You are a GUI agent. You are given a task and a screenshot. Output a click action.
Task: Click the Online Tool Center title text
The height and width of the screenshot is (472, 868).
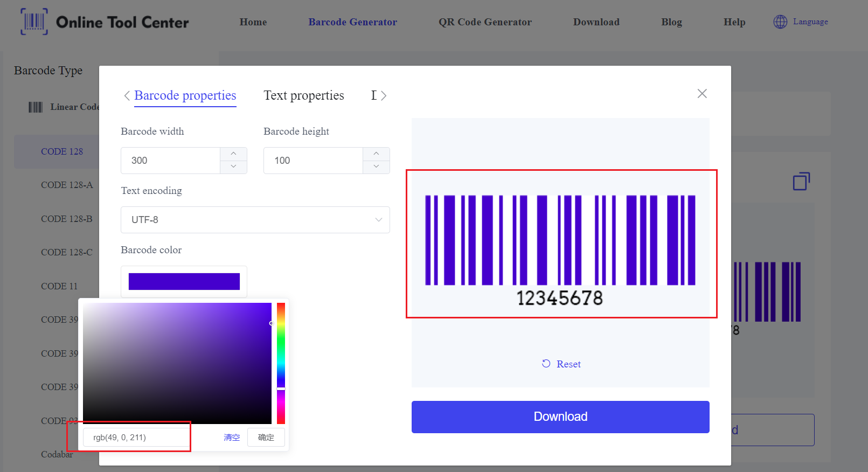pyautogui.click(x=122, y=22)
